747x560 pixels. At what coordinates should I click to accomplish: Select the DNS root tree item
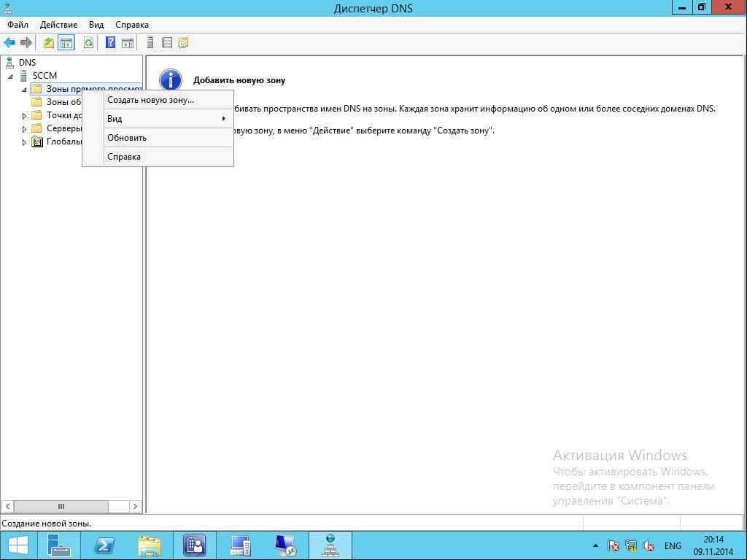point(27,63)
